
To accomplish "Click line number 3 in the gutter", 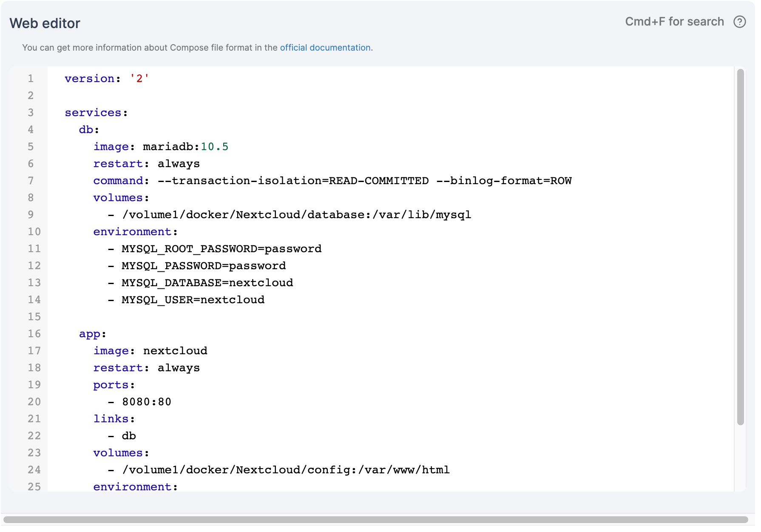I will click(31, 113).
